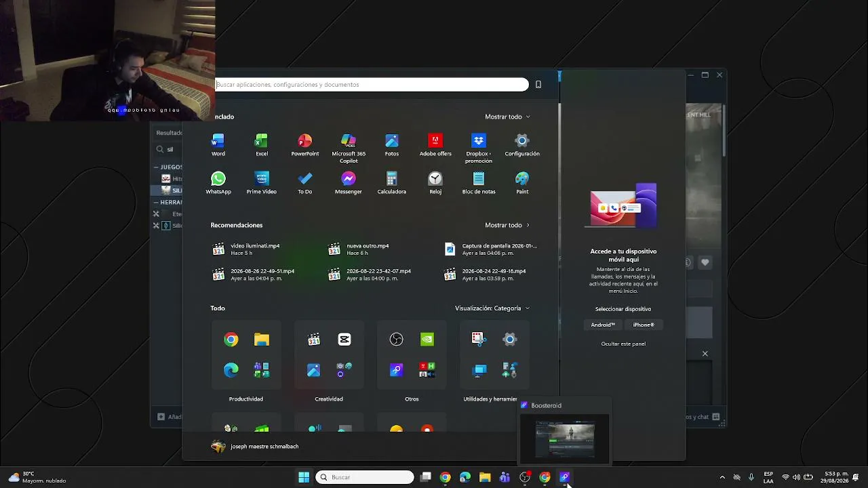Launch CapCut from the Creatividad folder

(x=344, y=340)
